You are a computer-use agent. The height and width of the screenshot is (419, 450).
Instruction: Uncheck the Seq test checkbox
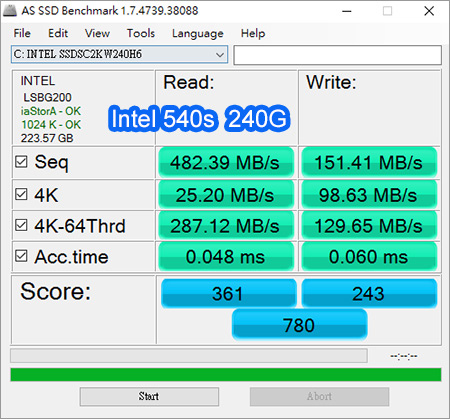coord(21,162)
